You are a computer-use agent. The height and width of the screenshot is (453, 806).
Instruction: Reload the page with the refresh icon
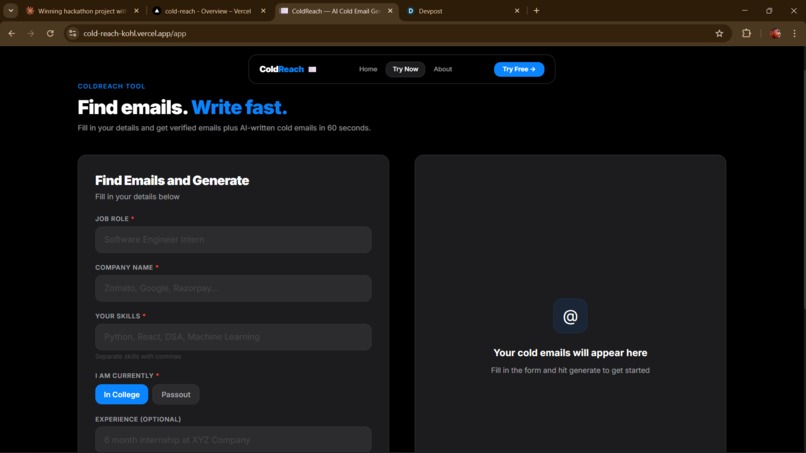tap(50, 33)
